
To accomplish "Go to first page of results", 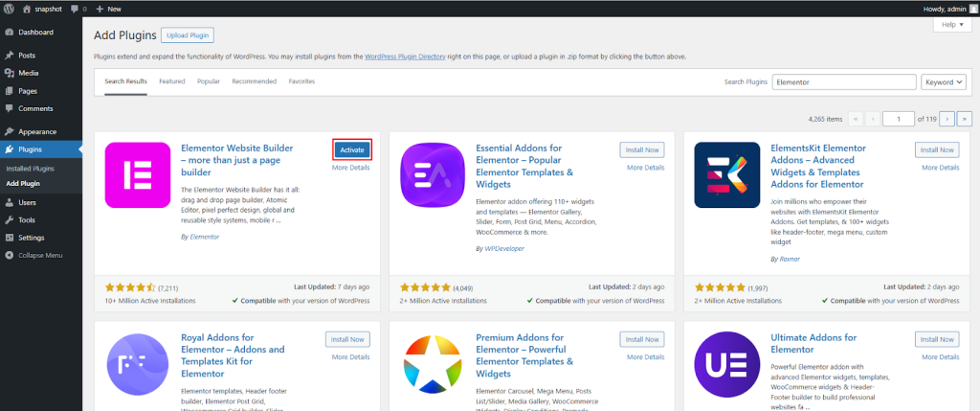I will (855, 119).
